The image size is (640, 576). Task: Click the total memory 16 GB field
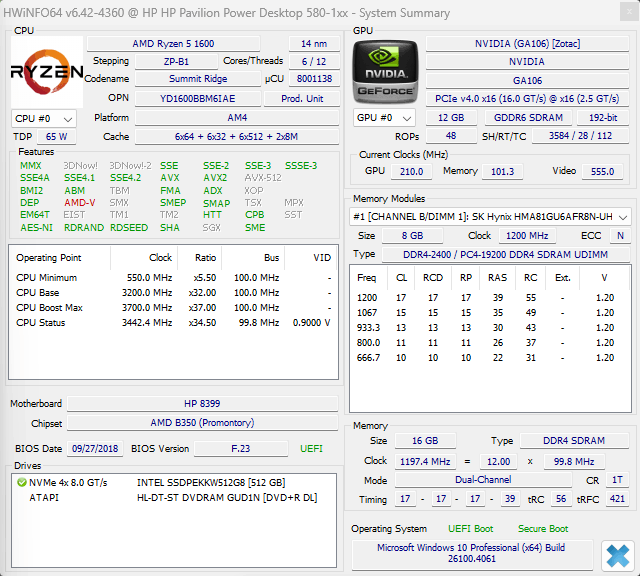coord(425,441)
